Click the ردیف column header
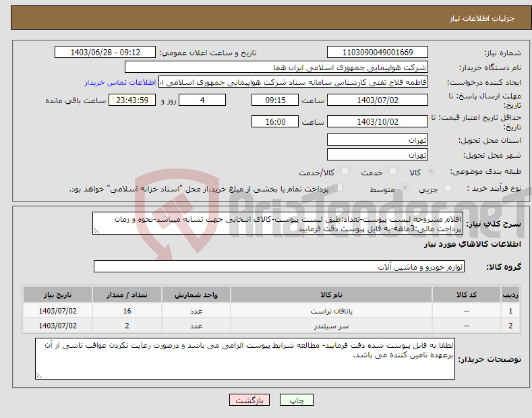Image resolution: width=532 pixels, height=418 pixels. 510,295
